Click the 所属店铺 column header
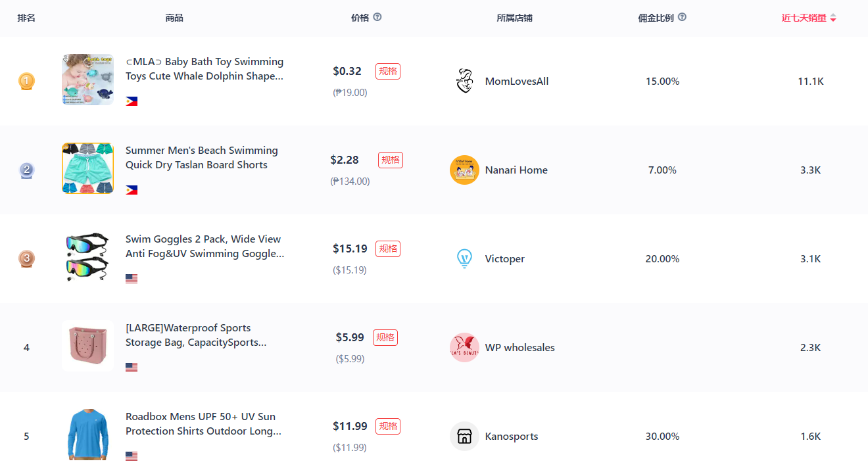The width and height of the screenshot is (868, 476). click(x=514, y=18)
